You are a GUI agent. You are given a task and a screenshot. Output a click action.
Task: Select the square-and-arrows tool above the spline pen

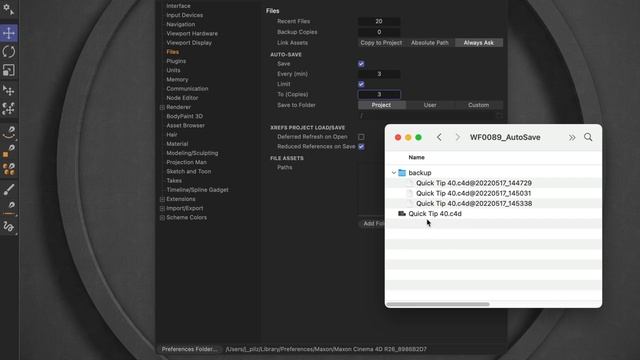pos(9,109)
